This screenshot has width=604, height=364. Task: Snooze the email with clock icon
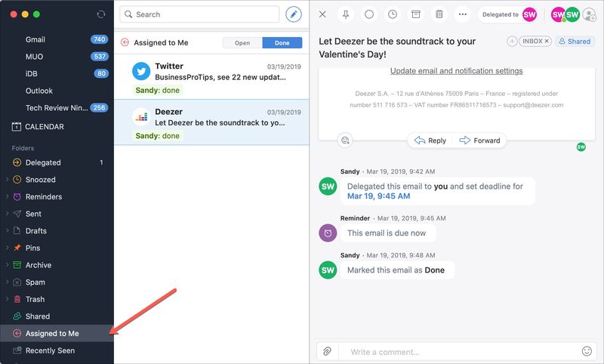point(392,14)
